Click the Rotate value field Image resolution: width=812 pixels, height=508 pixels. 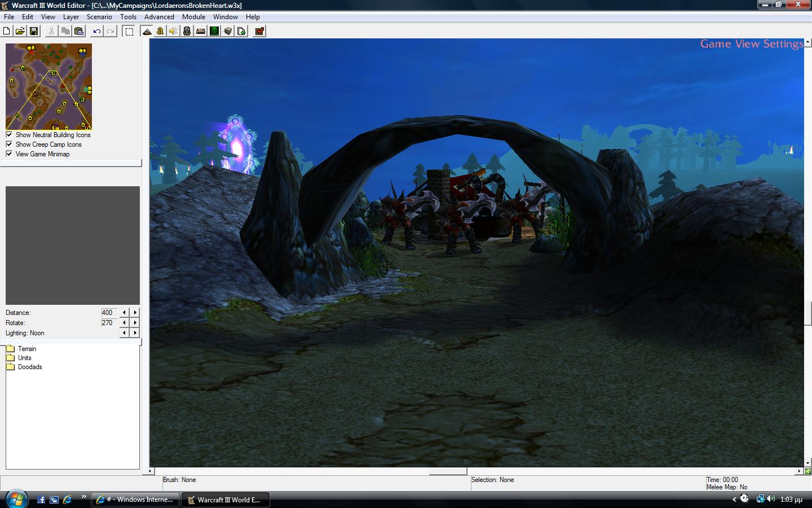[x=109, y=322]
